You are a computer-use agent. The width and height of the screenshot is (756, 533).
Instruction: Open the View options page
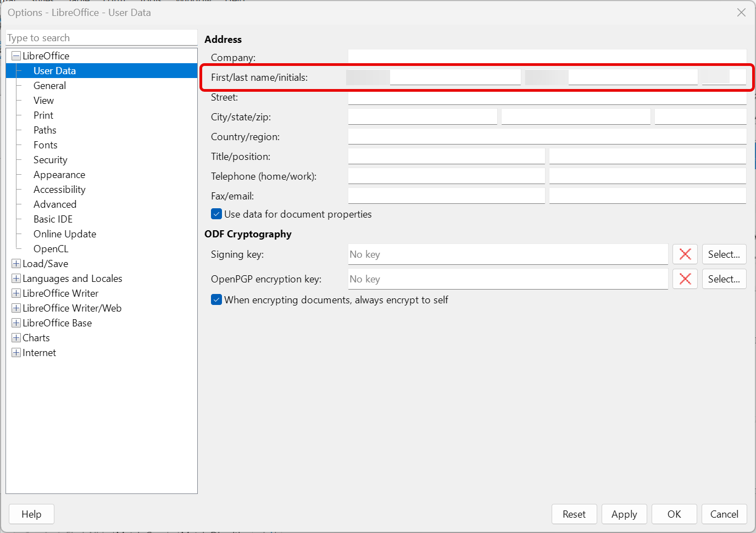click(x=43, y=101)
